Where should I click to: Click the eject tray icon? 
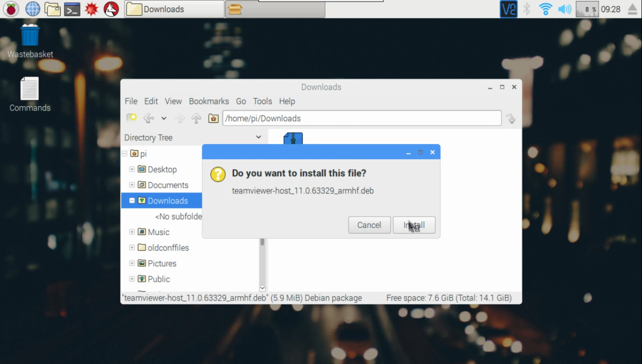(632, 9)
